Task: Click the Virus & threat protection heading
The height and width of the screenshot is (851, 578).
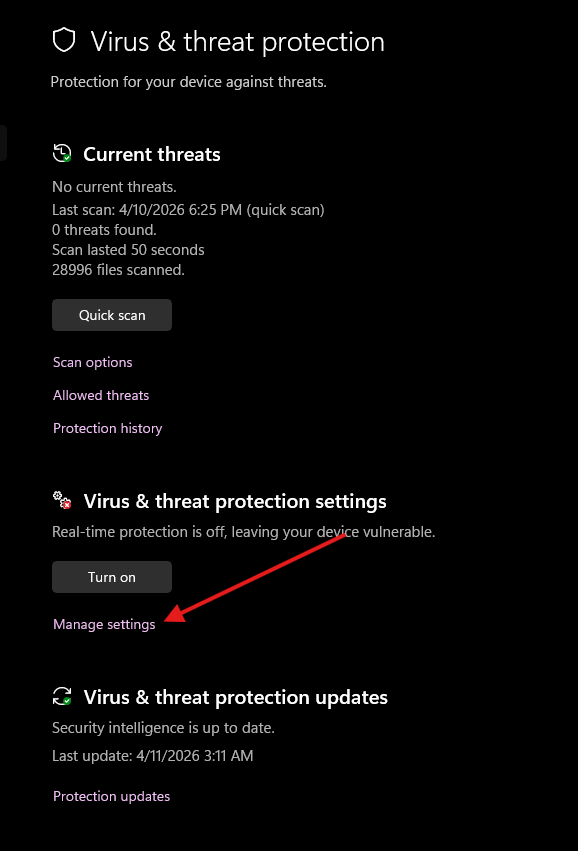Action: (x=237, y=42)
